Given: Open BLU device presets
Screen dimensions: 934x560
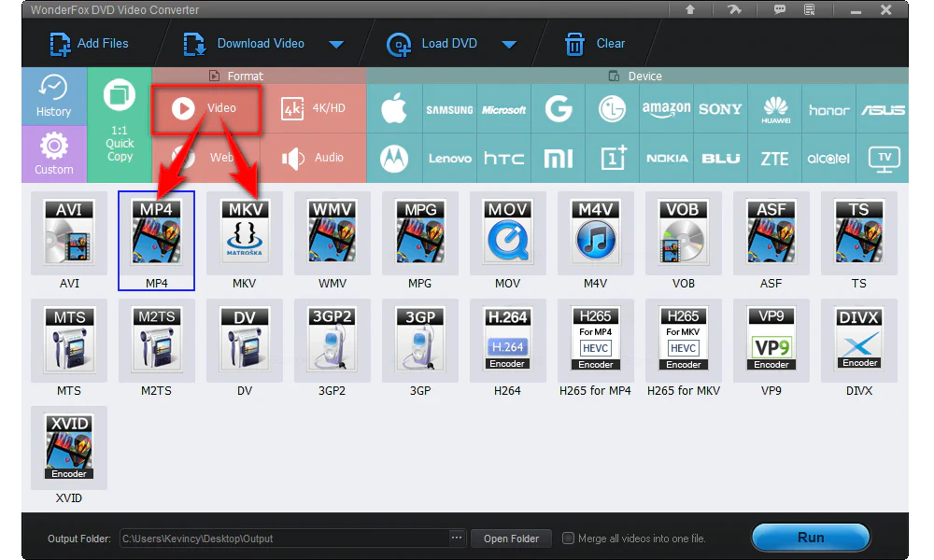Looking at the screenshot, I should (x=721, y=159).
